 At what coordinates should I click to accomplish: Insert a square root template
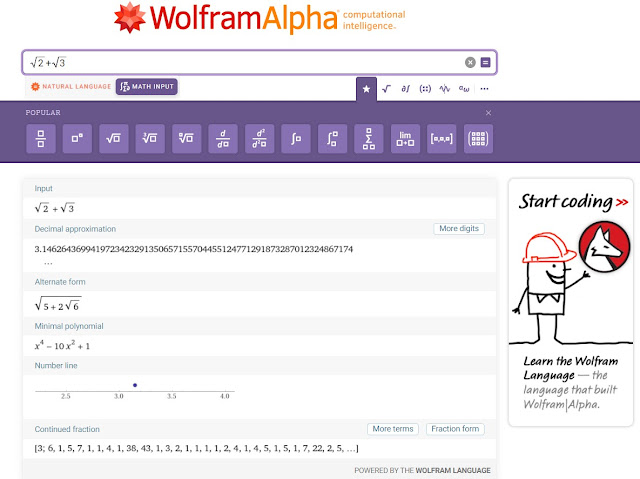[x=113, y=139]
